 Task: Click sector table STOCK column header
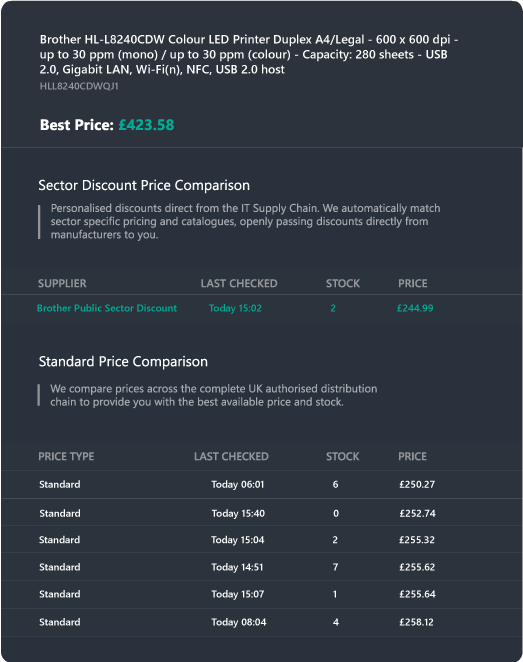click(343, 283)
